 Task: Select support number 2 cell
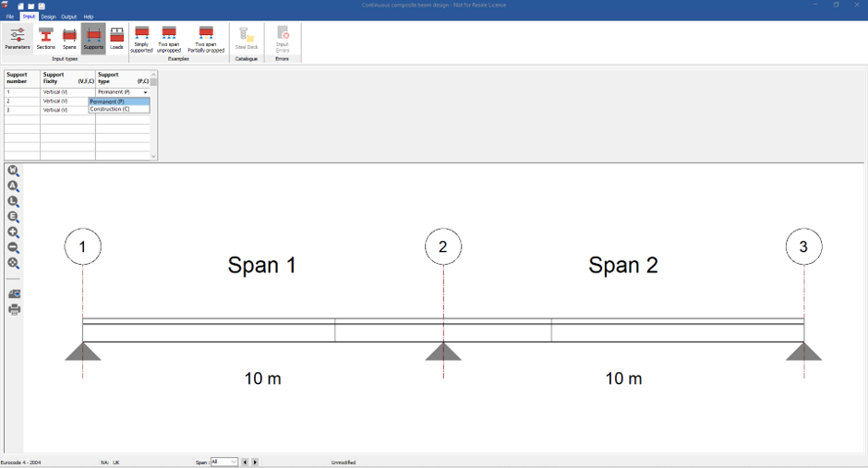click(x=22, y=102)
